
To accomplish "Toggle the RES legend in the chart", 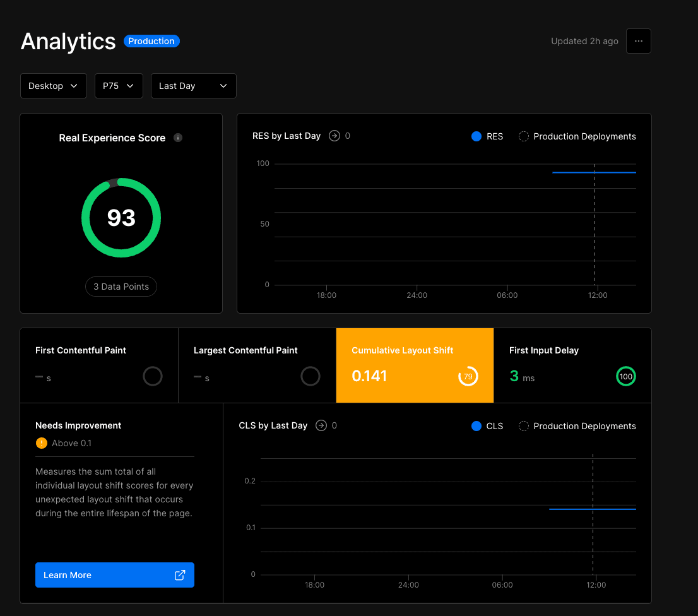I will coord(487,136).
